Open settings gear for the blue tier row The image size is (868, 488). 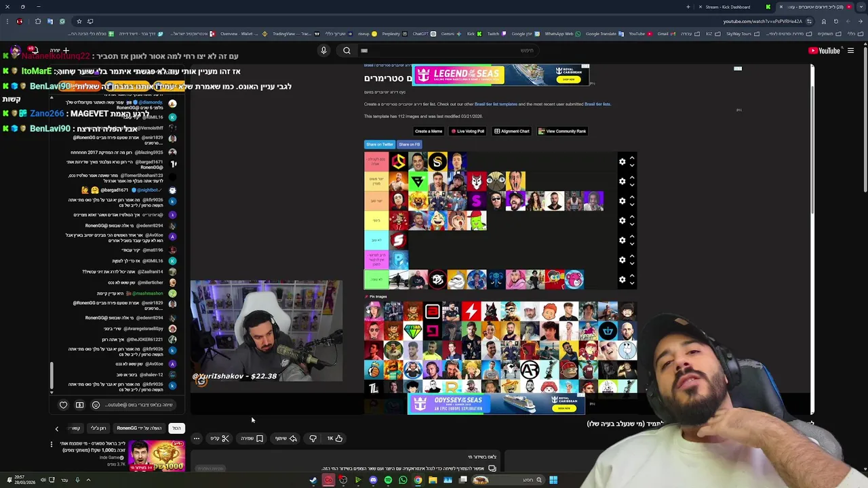point(622,240)
